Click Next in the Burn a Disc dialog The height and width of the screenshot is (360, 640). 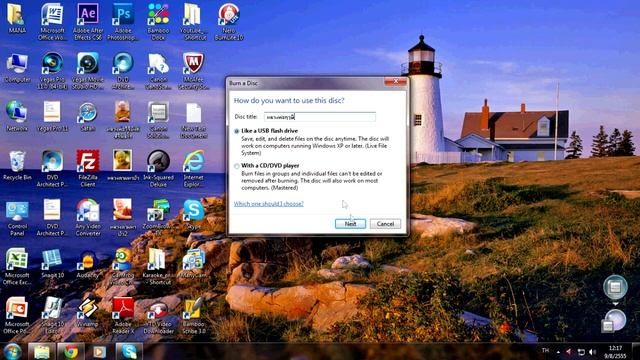pyautogui.click(x=350, y=224)
